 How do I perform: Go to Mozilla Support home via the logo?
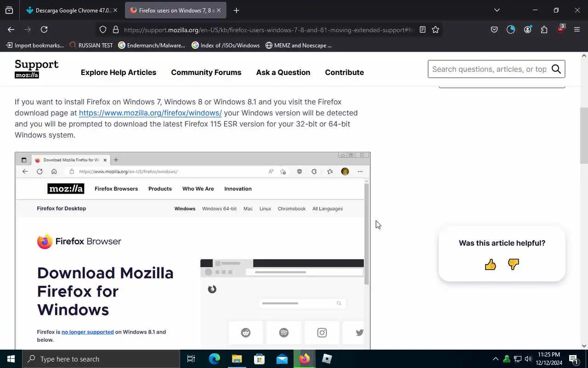coord(37,69)
